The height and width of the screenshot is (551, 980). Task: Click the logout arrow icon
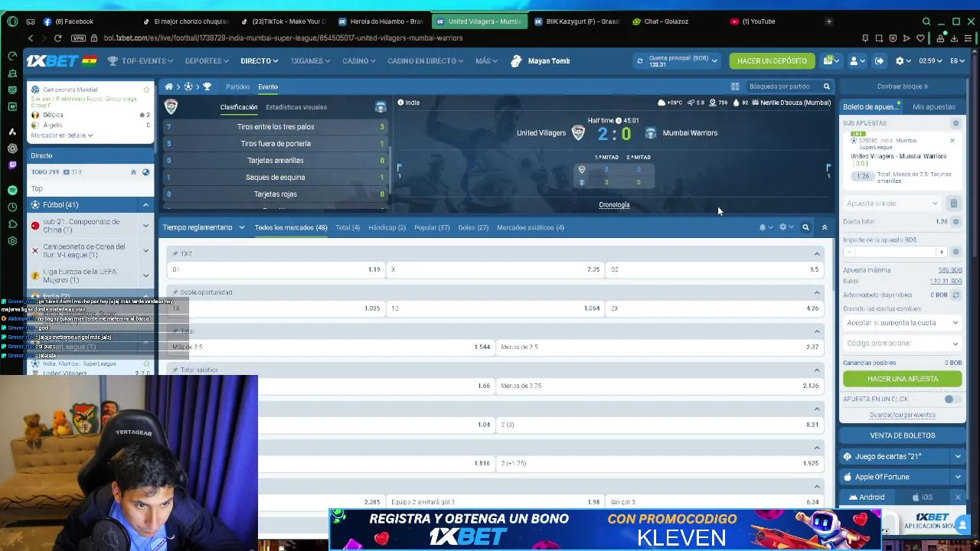(x=879, y=60)
